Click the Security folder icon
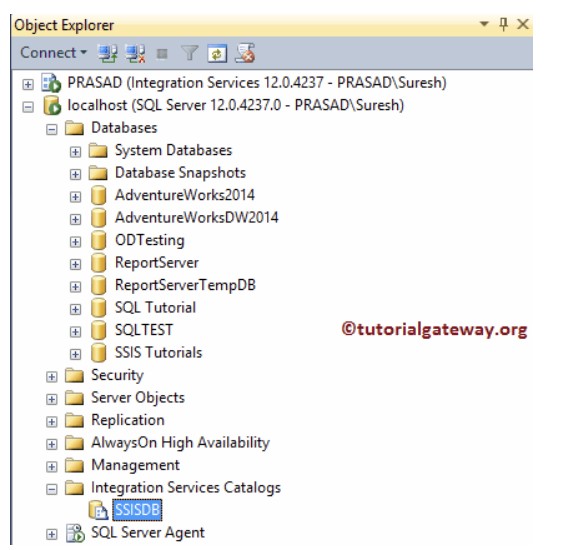The width and height of the screenshot is (585, 550). tap(74, 375)
